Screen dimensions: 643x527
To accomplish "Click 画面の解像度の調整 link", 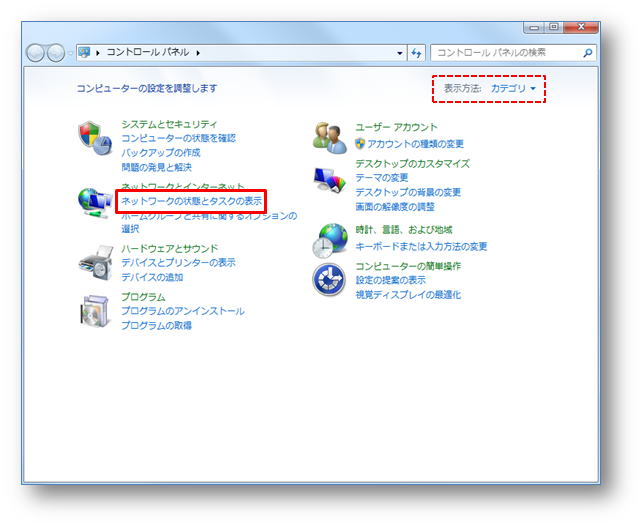I will (395, 206).
